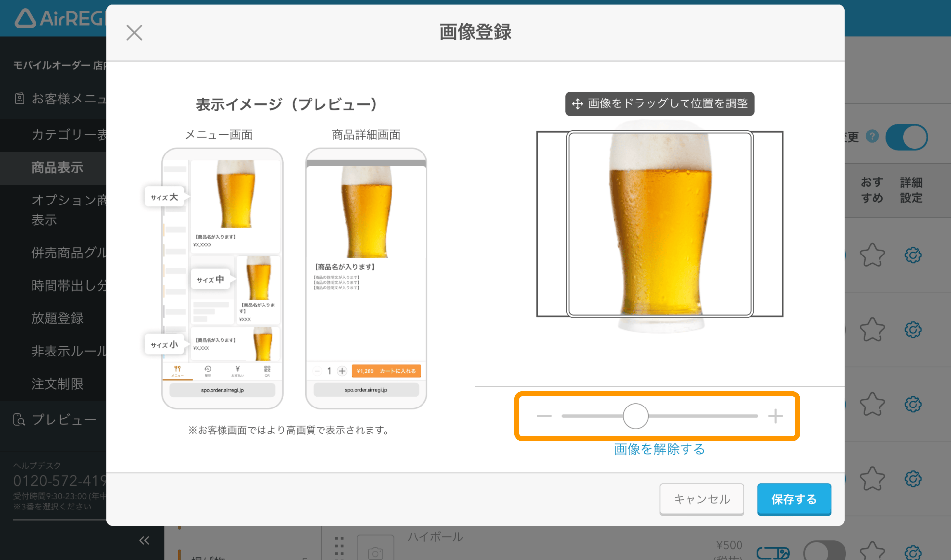
Task: Click the zoom slider handle
Action: (x=635, y=416)
